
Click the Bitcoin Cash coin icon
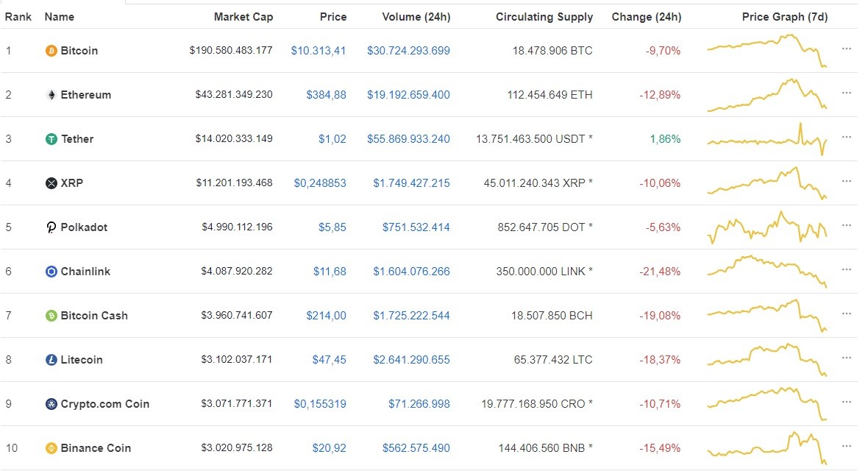[x=50, y=316]
